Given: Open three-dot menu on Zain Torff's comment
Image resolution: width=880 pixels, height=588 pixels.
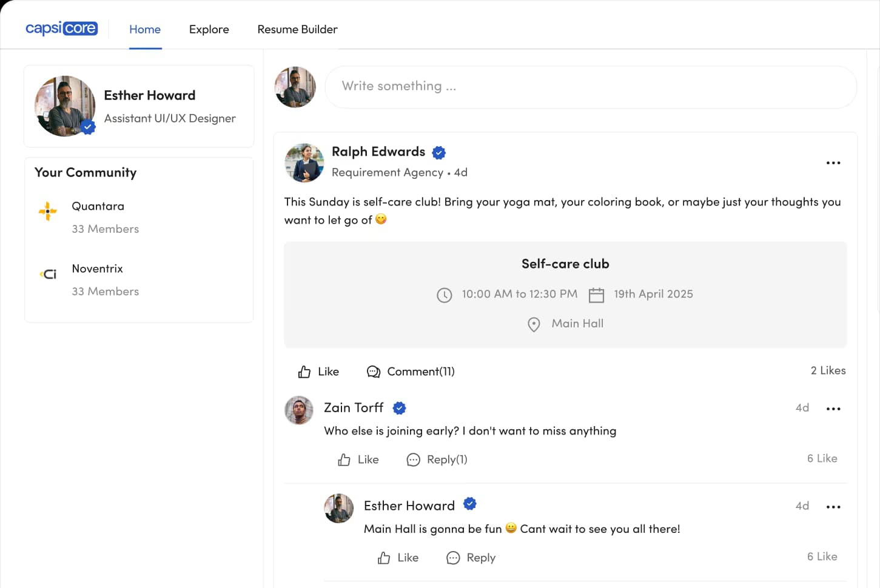Looking at the screenshot, I should 833,409.
